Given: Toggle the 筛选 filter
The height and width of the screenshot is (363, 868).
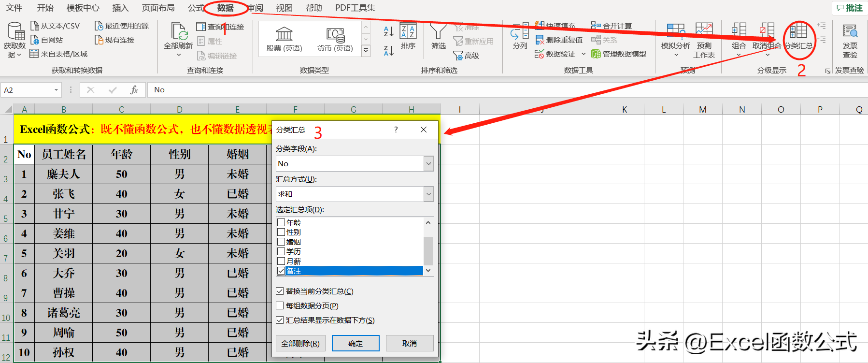Looking at the screenshot, I should [438, 37].
